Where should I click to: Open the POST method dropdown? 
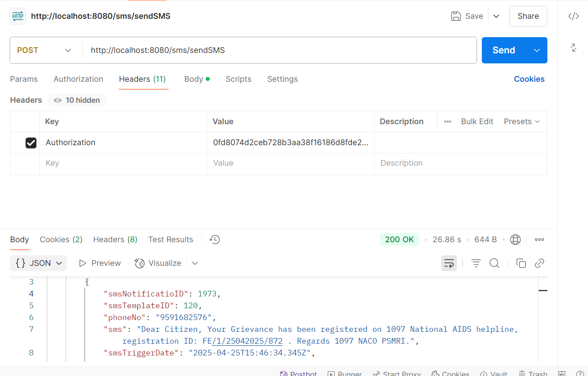point(44,50)
